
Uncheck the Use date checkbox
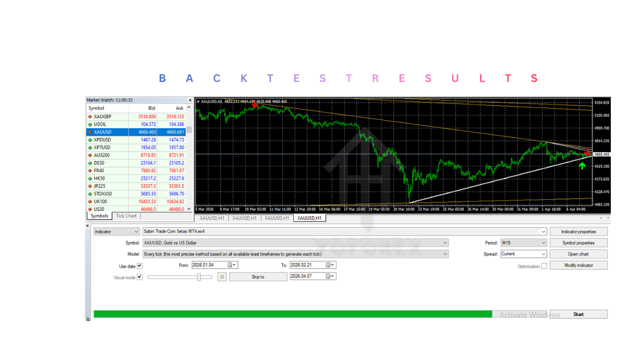[x=139, y=265]
